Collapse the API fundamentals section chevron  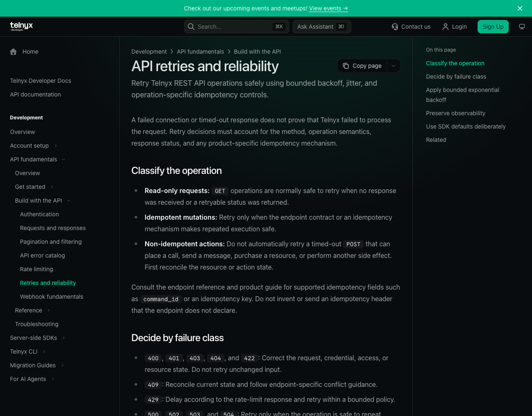coord(64,159)
